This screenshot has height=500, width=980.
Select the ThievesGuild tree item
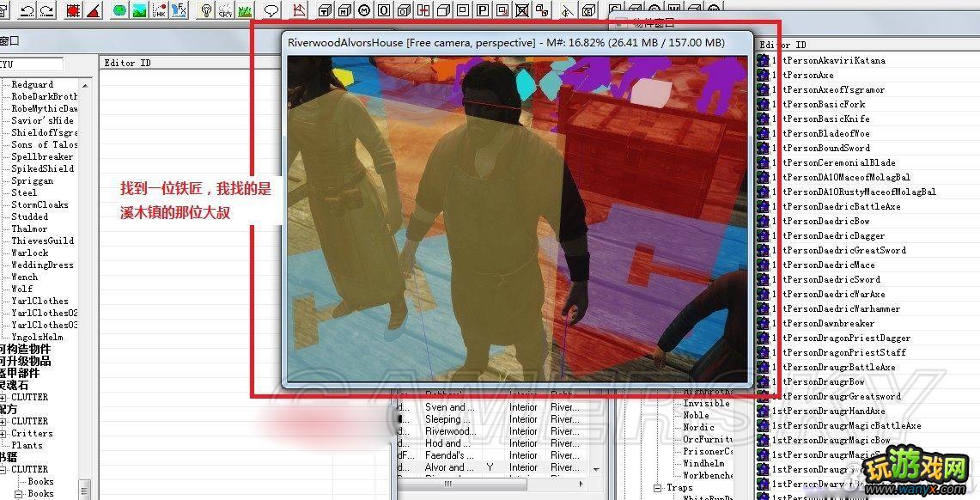click(42, 241)
